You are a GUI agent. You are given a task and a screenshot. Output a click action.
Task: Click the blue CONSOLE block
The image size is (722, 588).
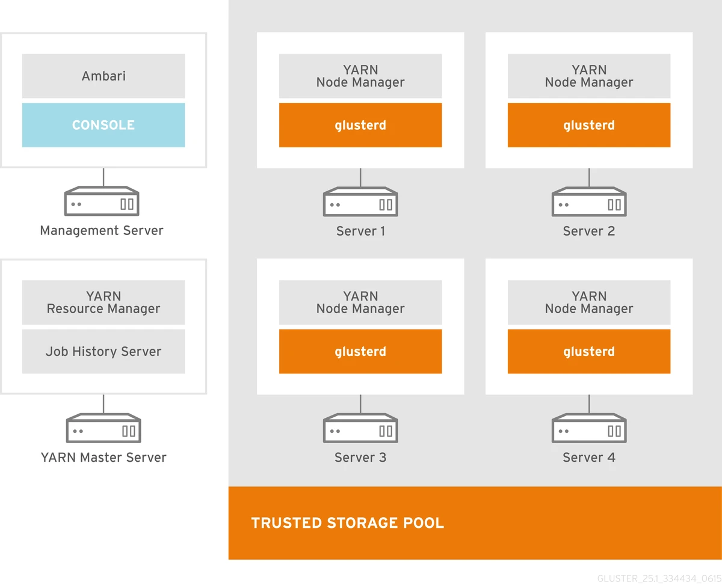coord(103,125)
